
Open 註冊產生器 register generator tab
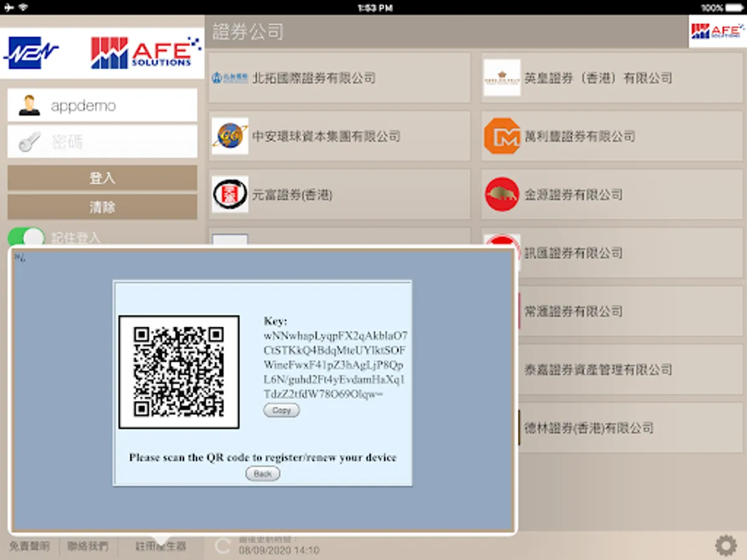click(161, 546)
